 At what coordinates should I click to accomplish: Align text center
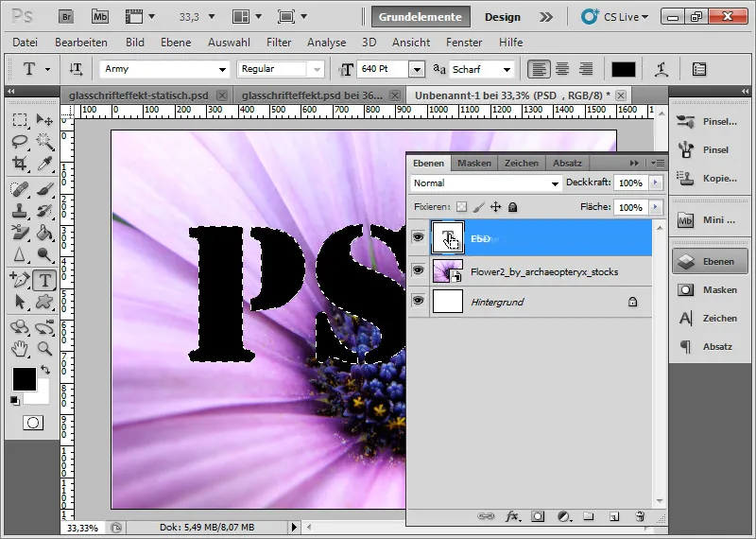click(562, 69)
